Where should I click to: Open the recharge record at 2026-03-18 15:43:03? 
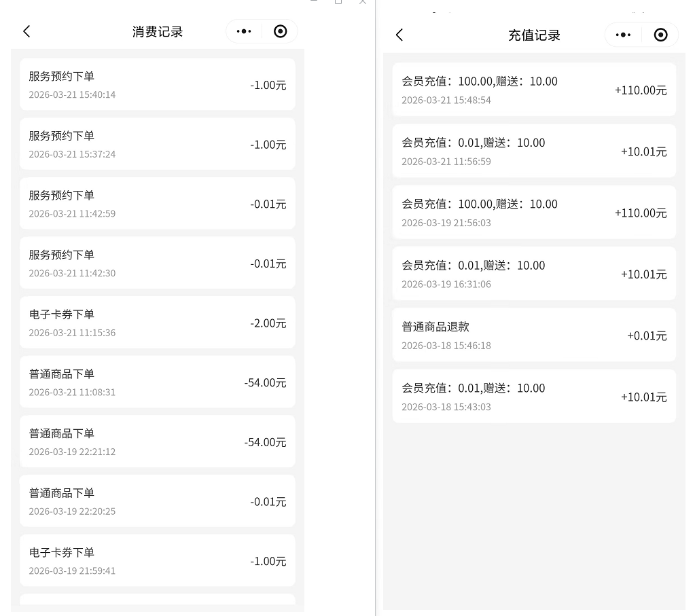(534, 397)
